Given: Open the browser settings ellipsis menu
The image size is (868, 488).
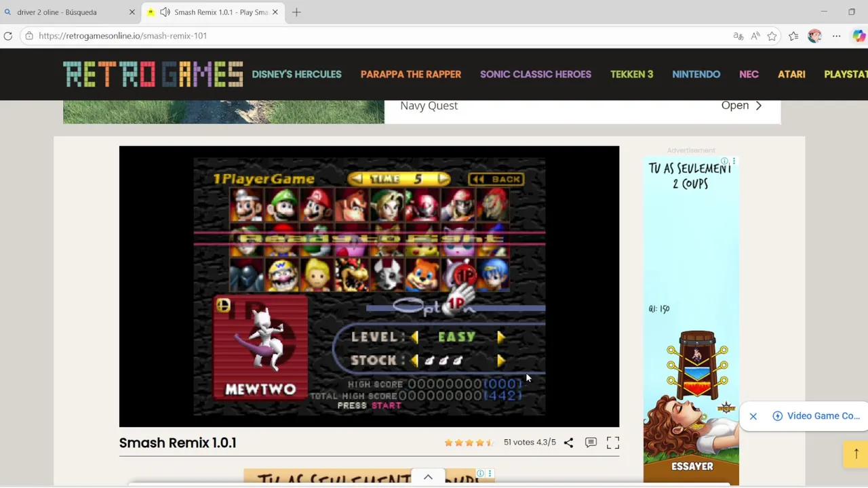Looking at the screenshot, I should (x=836, y=36).
